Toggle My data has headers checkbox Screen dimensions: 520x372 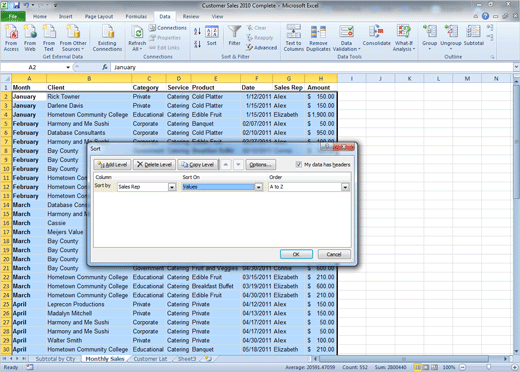tap(299, 164)
